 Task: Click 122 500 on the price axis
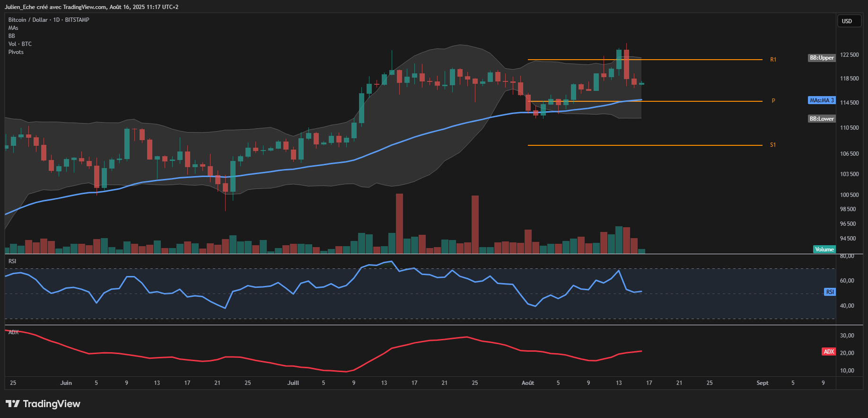tap(850, 55)
